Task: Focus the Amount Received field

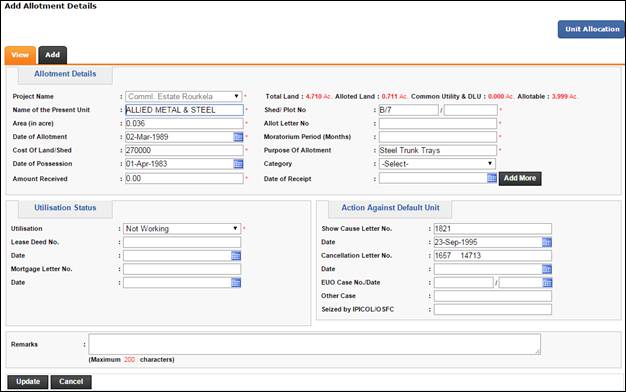Action: click(x=184, y=178)
